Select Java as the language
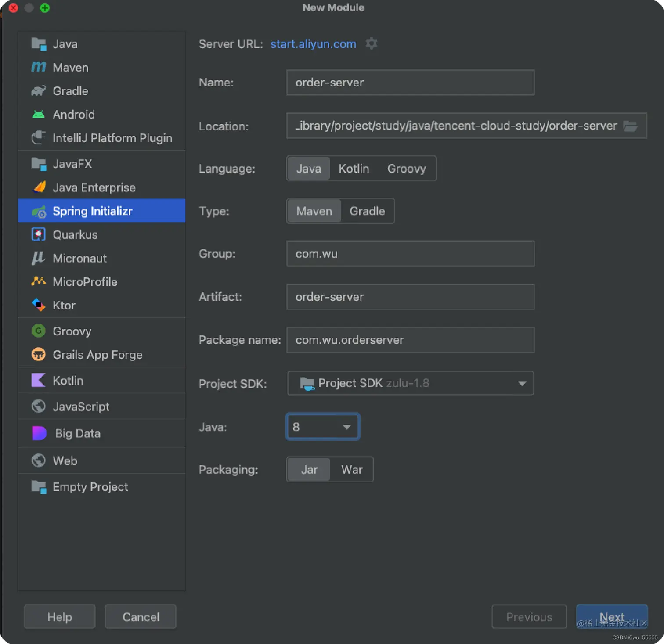The width and height of the screenshot is (664, 644). pyautogui.click(x=309, y=169)
